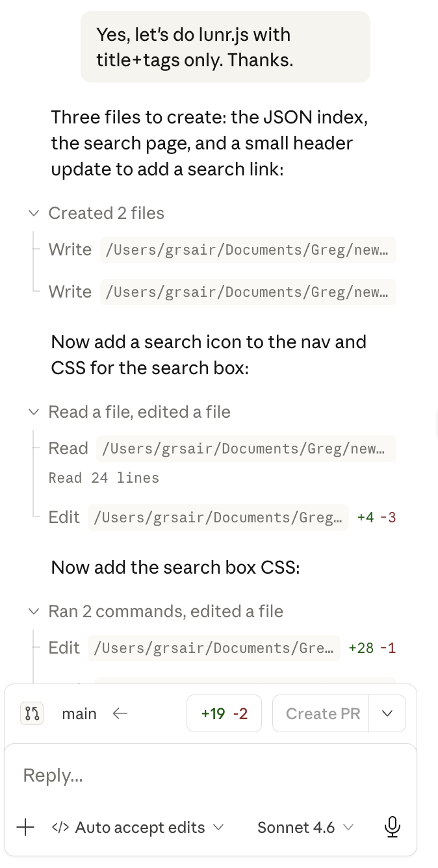Click the Create PR button
Viewport: 438px width, 868px height.
click(x=322, y=713)
